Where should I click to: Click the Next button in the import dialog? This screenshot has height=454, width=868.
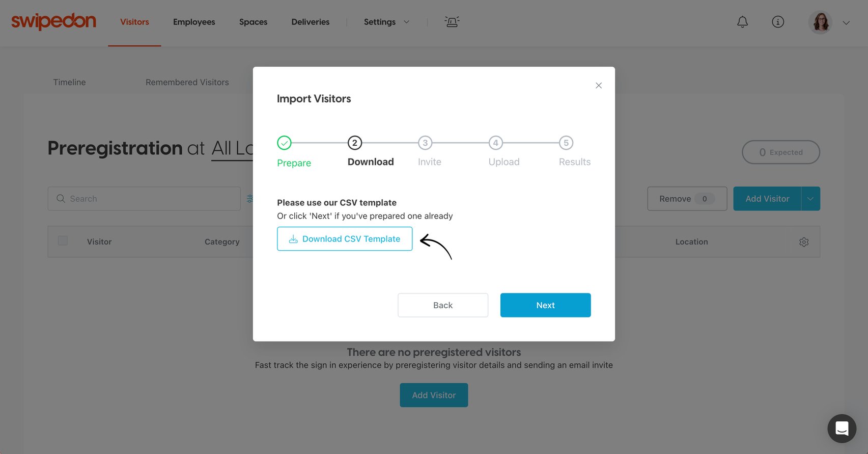[545, 305]
